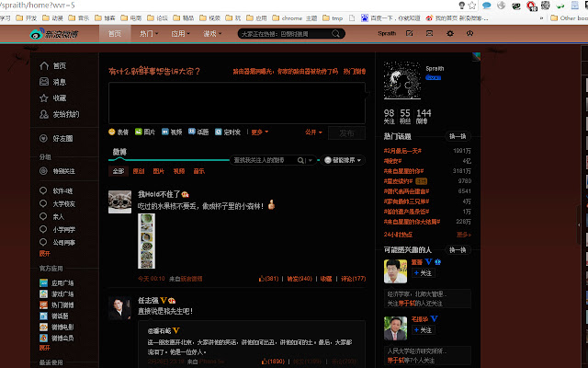The height and width of the screenshot is (368, 588).
Task: Follow second suggested user with 关注
Action: [423, 330]
